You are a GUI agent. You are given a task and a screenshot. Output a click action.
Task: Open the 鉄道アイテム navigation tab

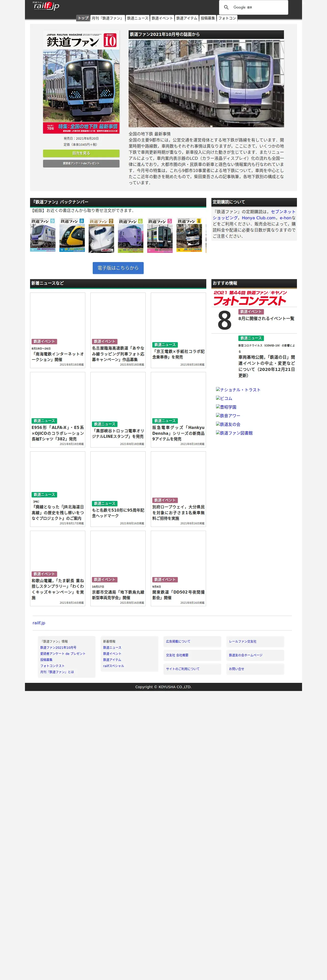(x=187, y=18)
